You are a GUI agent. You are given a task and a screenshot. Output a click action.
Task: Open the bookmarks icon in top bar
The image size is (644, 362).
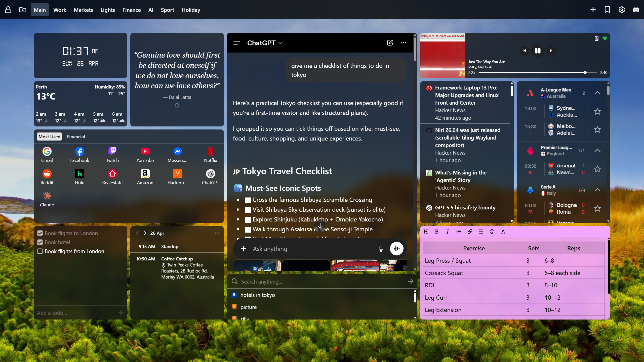coord(607,10)
